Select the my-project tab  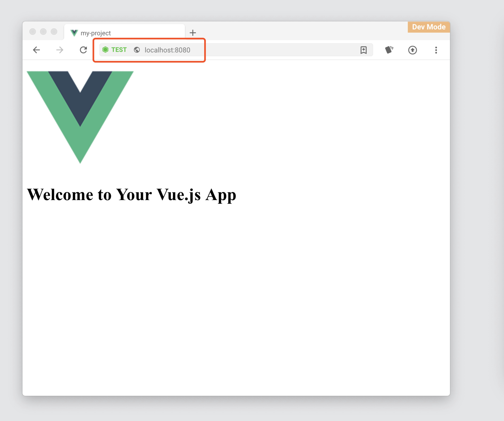coord(124,33)
